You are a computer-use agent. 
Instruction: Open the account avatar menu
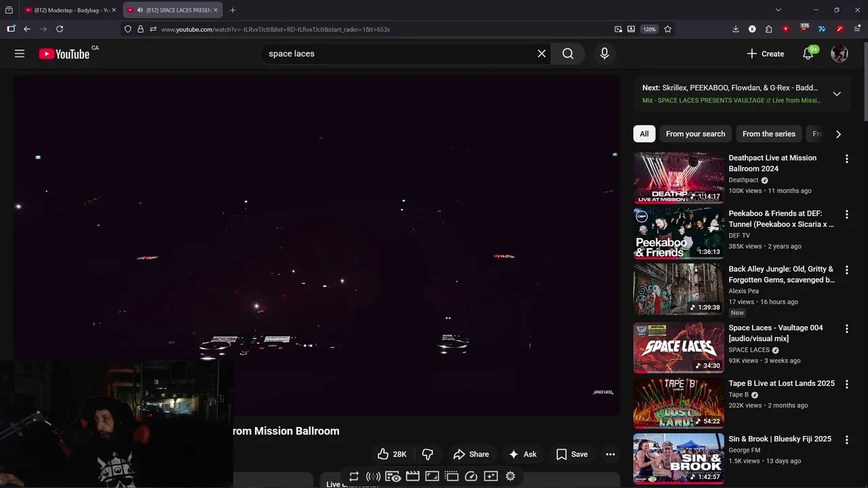[840, 54]
